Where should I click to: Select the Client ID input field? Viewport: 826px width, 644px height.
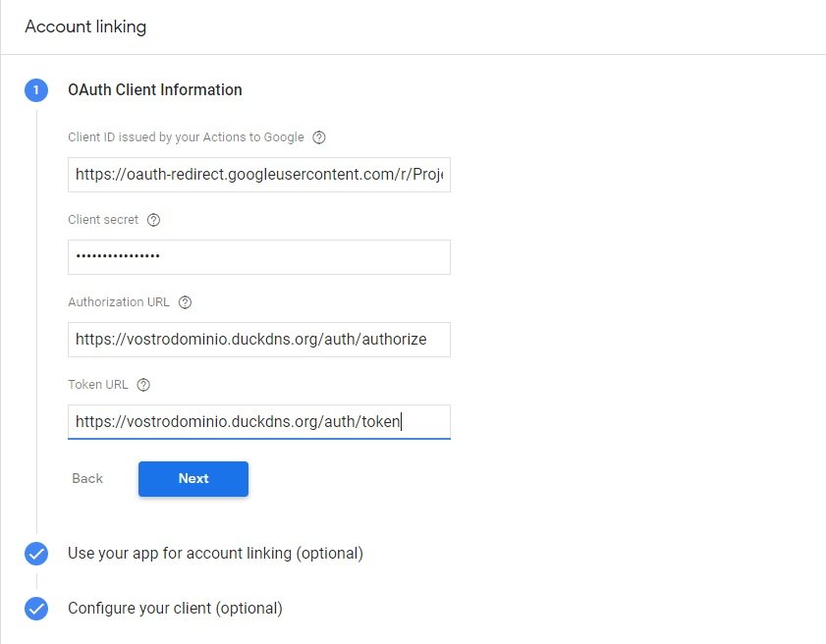click(258, 175)
